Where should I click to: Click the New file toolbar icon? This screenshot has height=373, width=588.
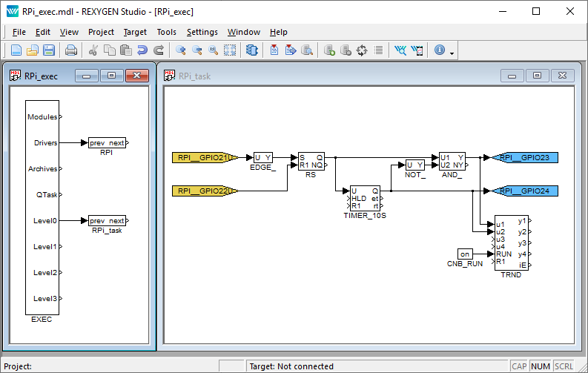[x=16, y=50]
